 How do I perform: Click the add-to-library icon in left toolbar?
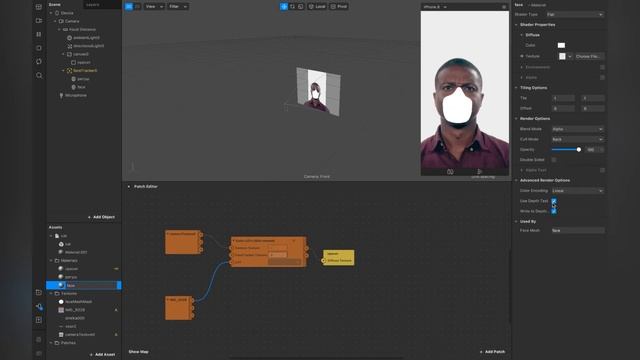pyautogui.click(x=39, y=292)
